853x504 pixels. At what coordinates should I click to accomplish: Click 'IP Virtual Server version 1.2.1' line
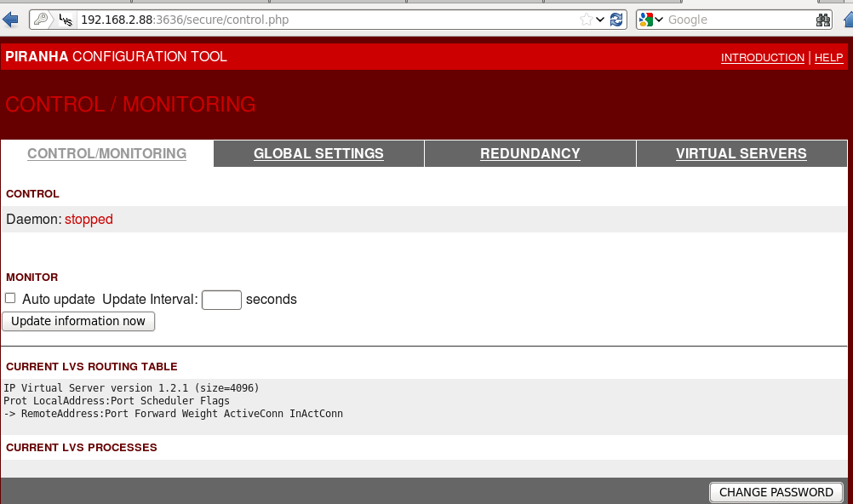coord(131,388)
